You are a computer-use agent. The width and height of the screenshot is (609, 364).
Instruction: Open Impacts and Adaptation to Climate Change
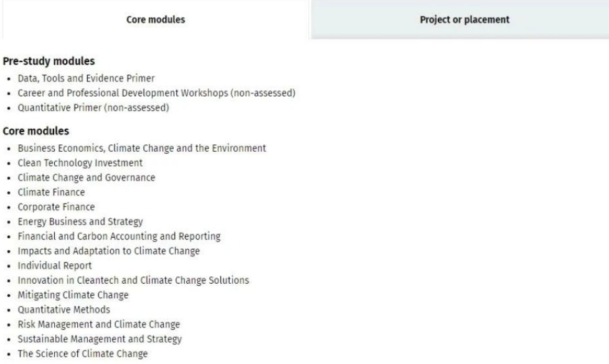pos(109,251)
